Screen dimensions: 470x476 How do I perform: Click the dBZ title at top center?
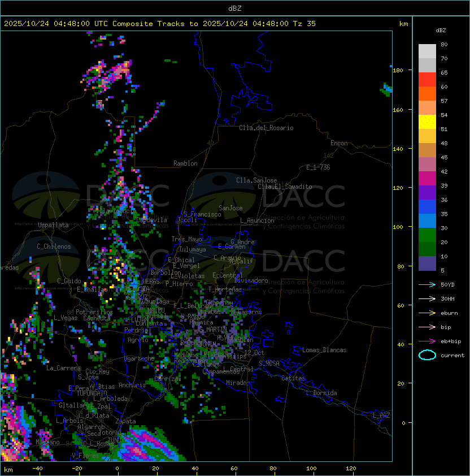pyautogui.click(x=235, y=8)
